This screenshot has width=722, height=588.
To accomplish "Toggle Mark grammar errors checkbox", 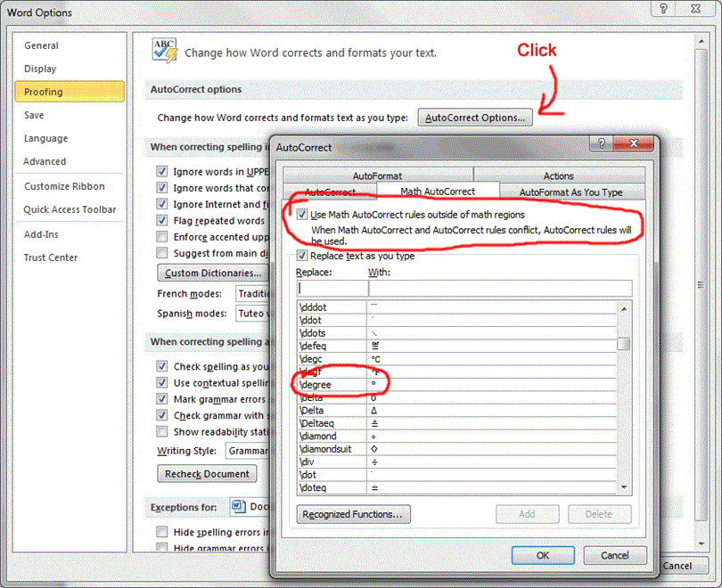I will coord(161,398).
